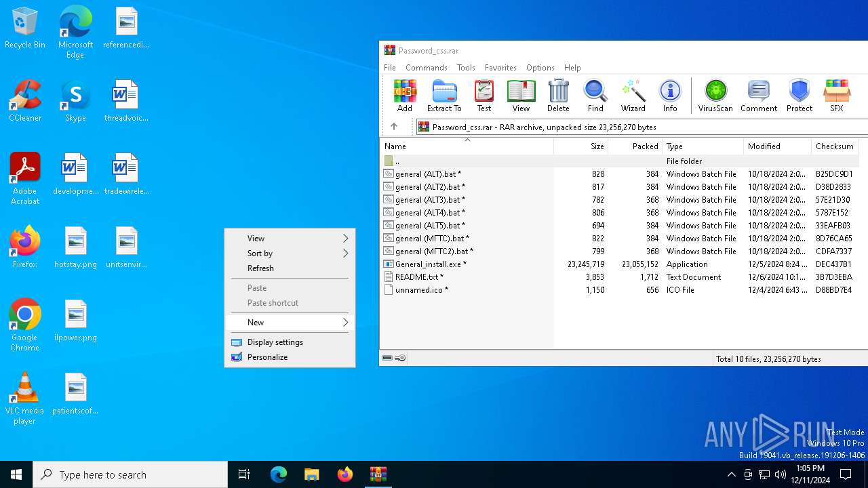
Task: Sort files by Name column header
Action: pos(467,146)
